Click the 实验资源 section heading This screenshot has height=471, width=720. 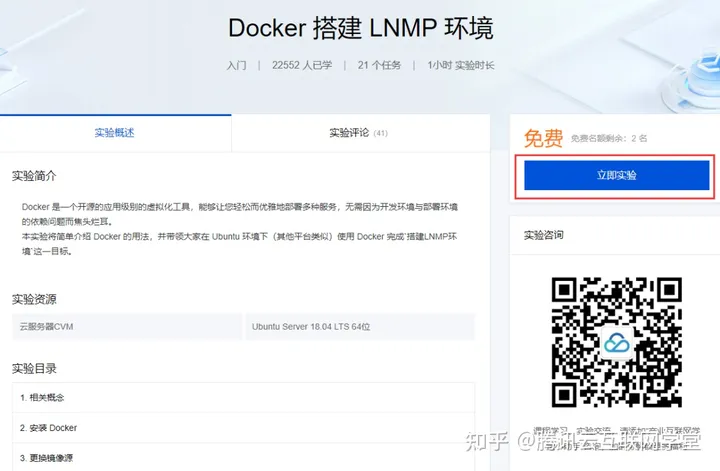point(34,299)
